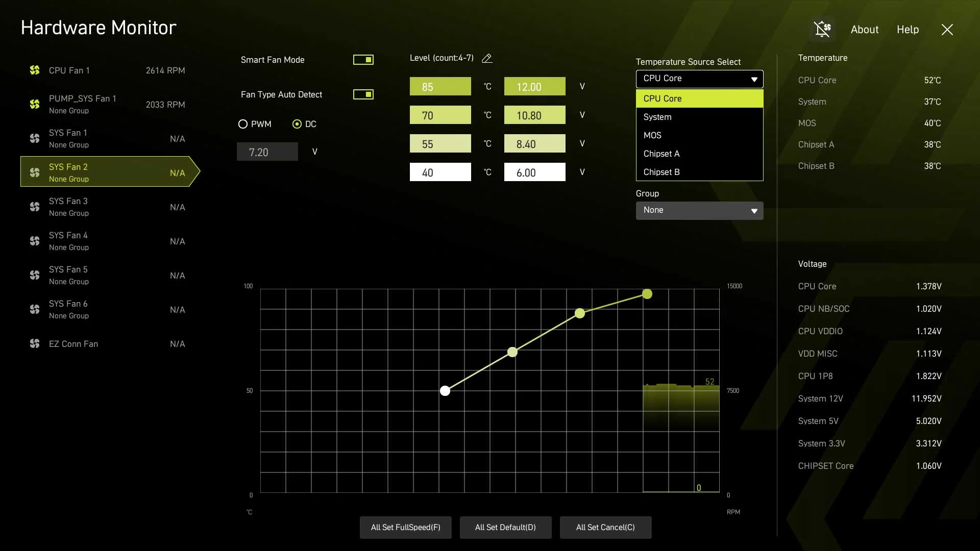Open the About page
Screen dimensions: 980x551
pyautogui.click(x=865, y=30)
